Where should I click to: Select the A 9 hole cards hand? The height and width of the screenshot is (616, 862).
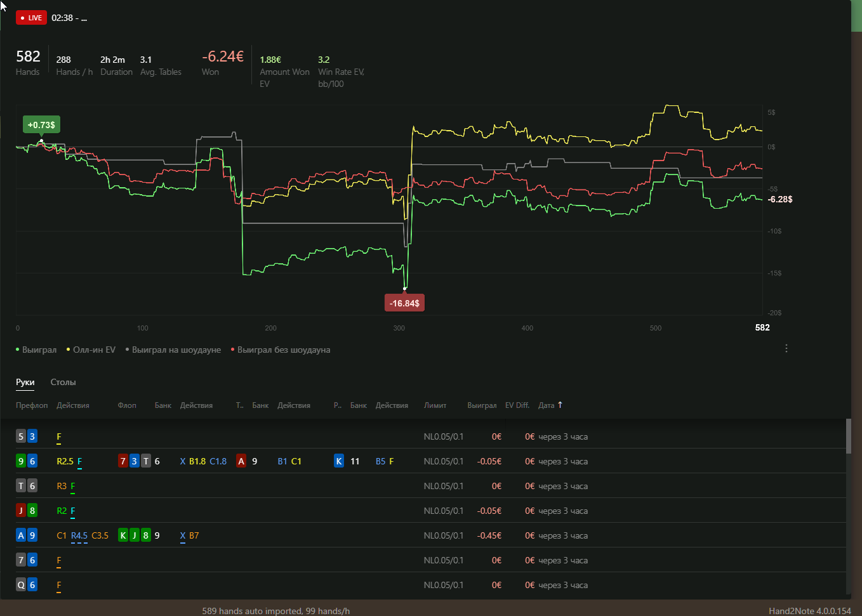(27, 535)
